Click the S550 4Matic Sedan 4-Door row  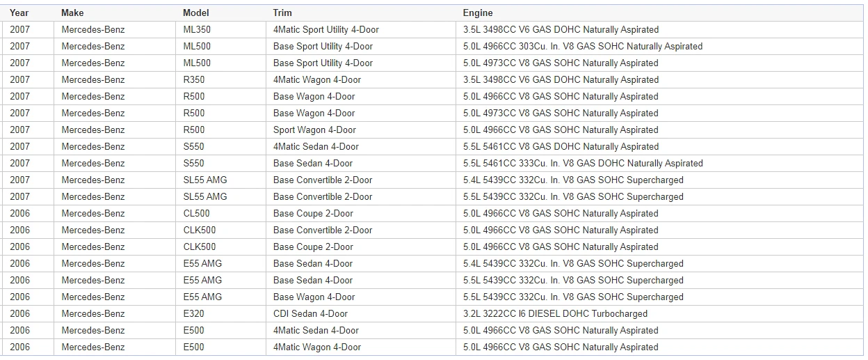click(435, 146)
